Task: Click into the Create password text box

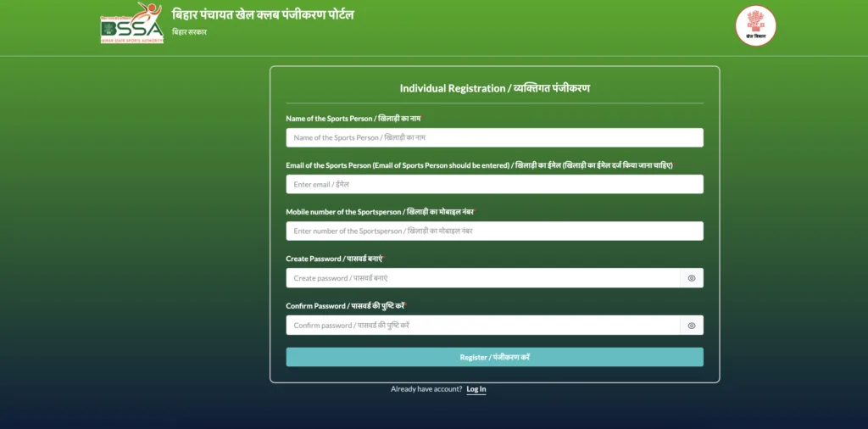Action: tap(482, 278)
